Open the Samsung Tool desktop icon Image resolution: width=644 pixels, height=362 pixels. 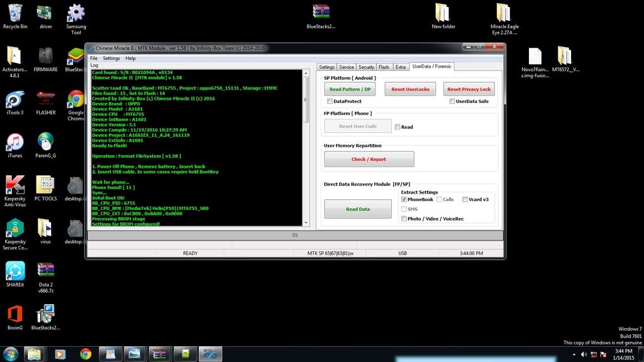click(x=76, y=14)
